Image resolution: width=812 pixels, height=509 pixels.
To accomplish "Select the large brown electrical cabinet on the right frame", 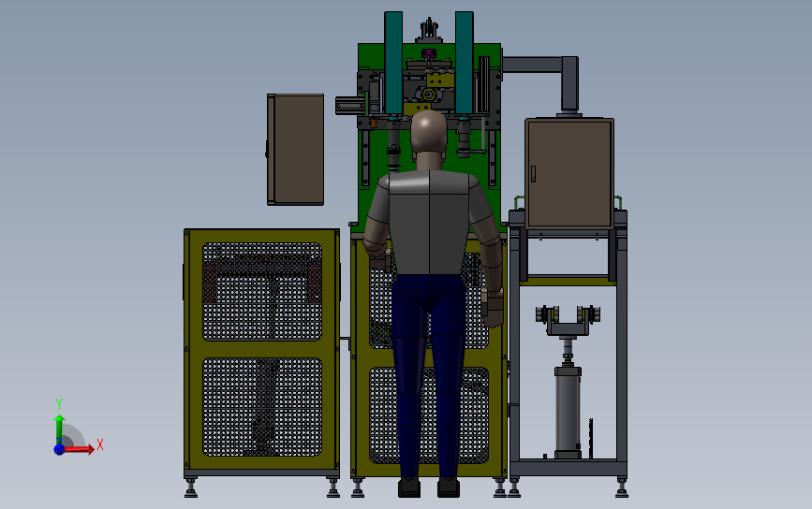I will coord(569,173).
